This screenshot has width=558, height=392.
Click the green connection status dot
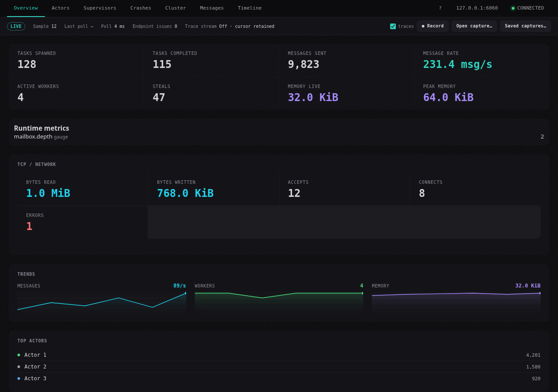click(513, 8)
